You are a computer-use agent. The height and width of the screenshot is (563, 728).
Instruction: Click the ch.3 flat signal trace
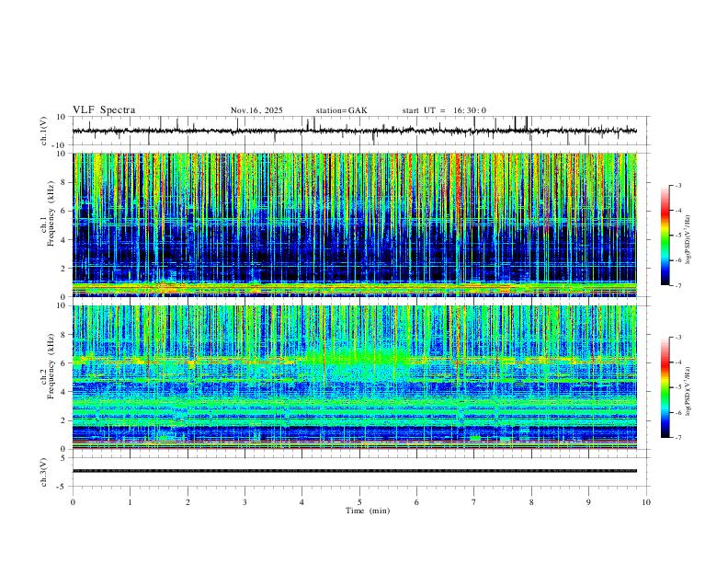pyautogui.click(x=355, y=471)
